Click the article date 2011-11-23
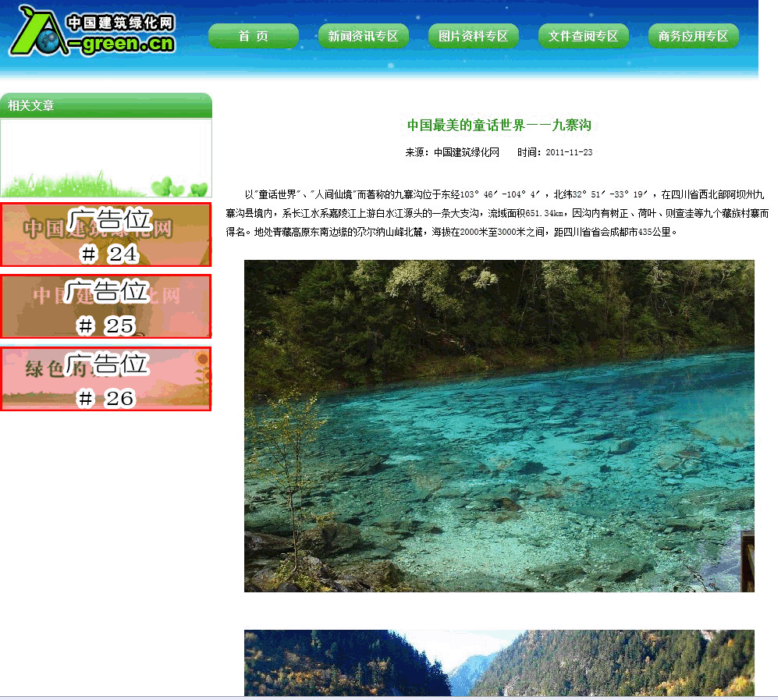Image resolution: width=778 pixels, height=700 pixels. tap(568, 153)
